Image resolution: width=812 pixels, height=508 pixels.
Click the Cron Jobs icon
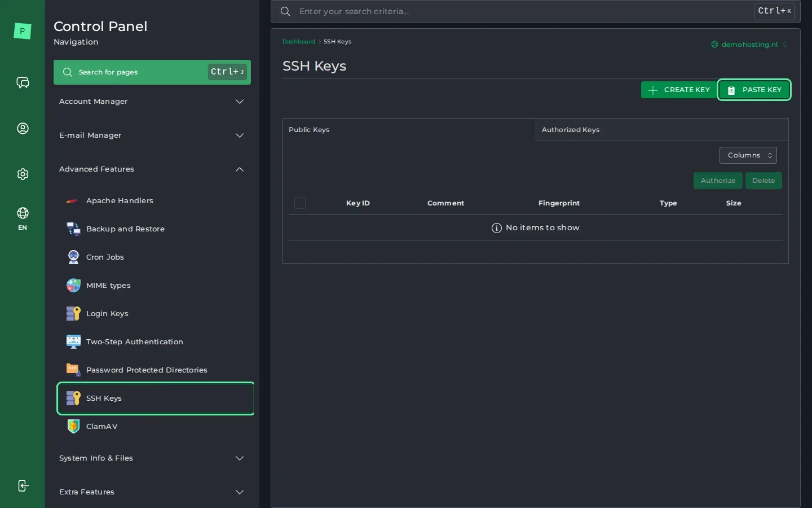(73, 257)
